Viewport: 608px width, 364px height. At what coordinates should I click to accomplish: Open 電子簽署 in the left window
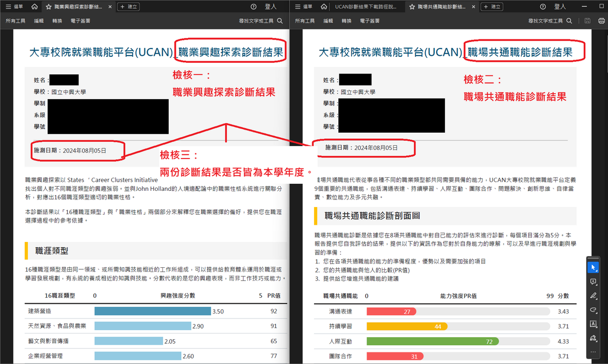click(x=81, y=21)
